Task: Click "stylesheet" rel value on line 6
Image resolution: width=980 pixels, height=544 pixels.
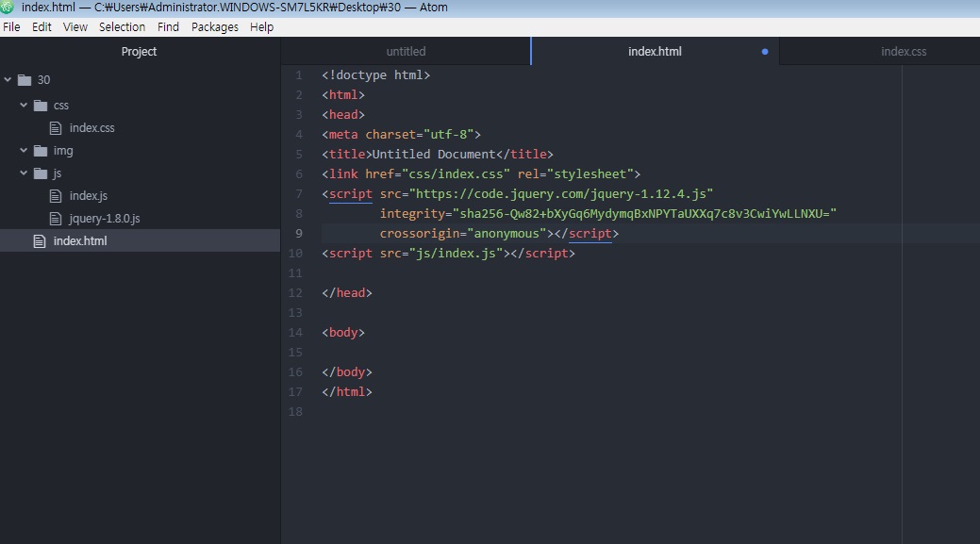Action: point(590,174)
